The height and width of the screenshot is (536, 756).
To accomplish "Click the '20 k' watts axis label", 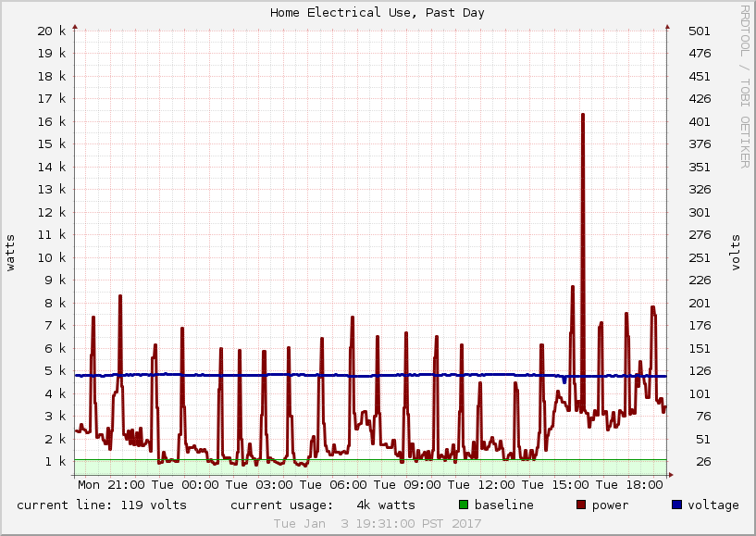I will pyautogui.click(x=52, y=31).
